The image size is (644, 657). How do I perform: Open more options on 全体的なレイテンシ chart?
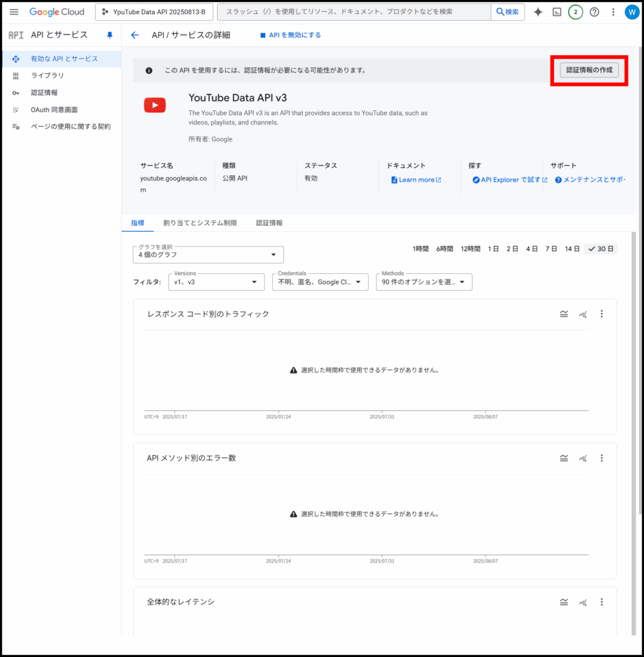[602, 602]
